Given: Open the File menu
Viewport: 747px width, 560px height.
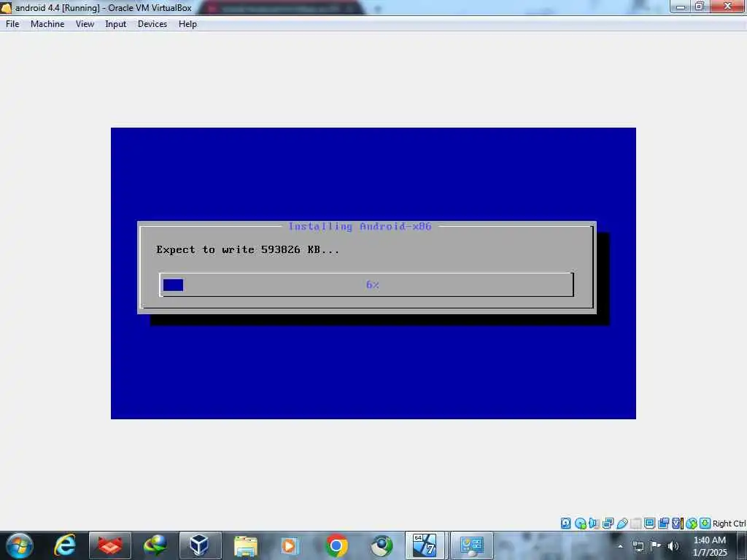Looking at the screenshot, I should (12, 24).
